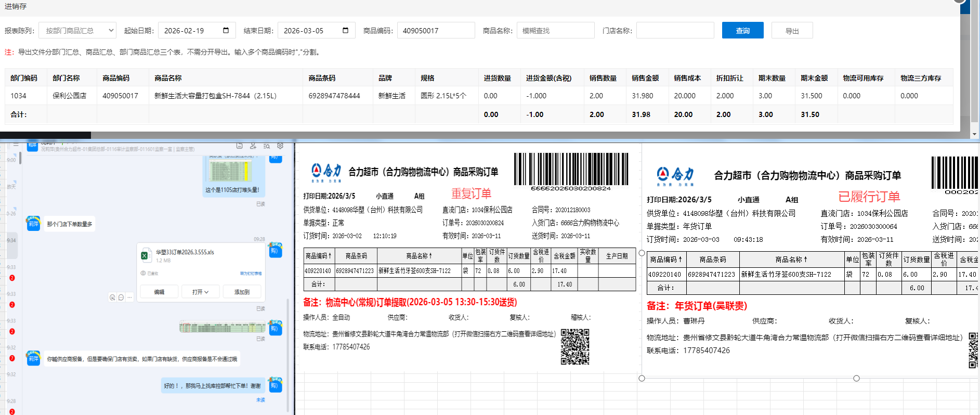Click the reply comment icon beside file message
This screenshot has width=980, height=415.
(x=121, y=297)
